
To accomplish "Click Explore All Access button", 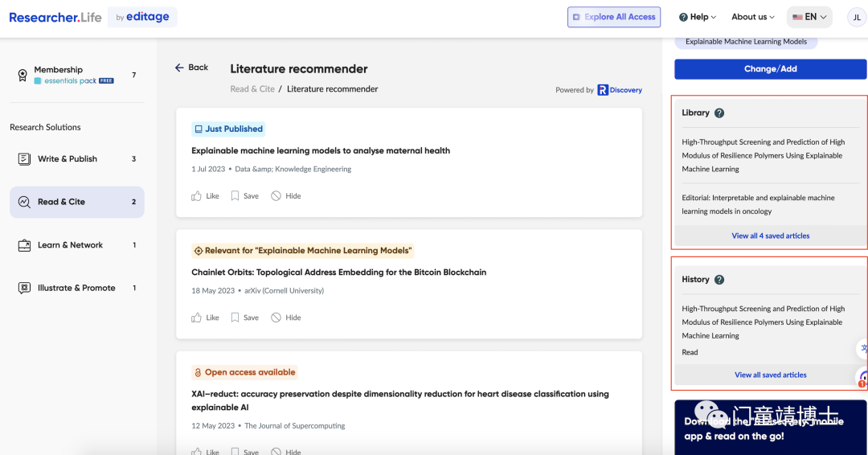I will point(614,17).
